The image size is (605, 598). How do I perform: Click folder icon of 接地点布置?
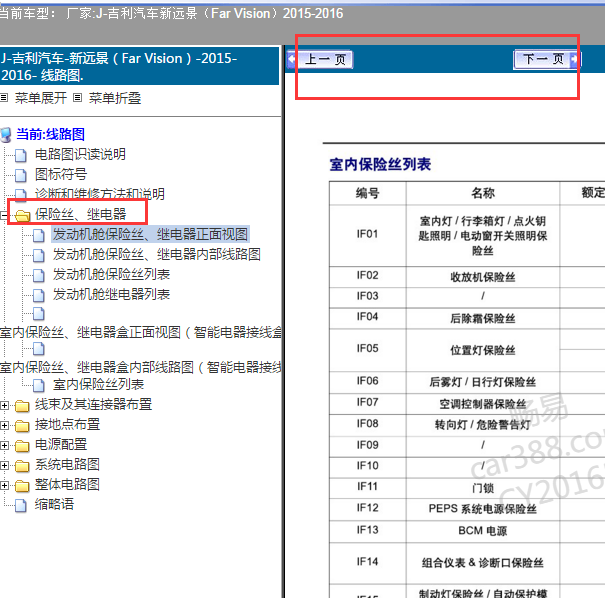click(x=22, y=426)
